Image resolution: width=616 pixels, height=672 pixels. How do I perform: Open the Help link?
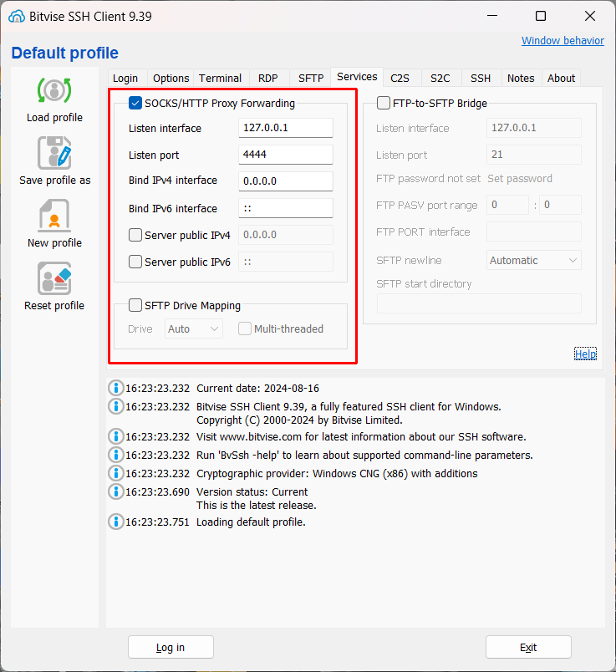click(x=585, y=354)
